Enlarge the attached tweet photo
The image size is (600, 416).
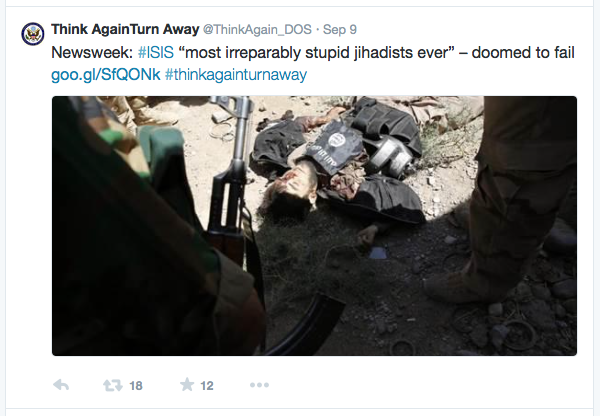pos(314,226)
